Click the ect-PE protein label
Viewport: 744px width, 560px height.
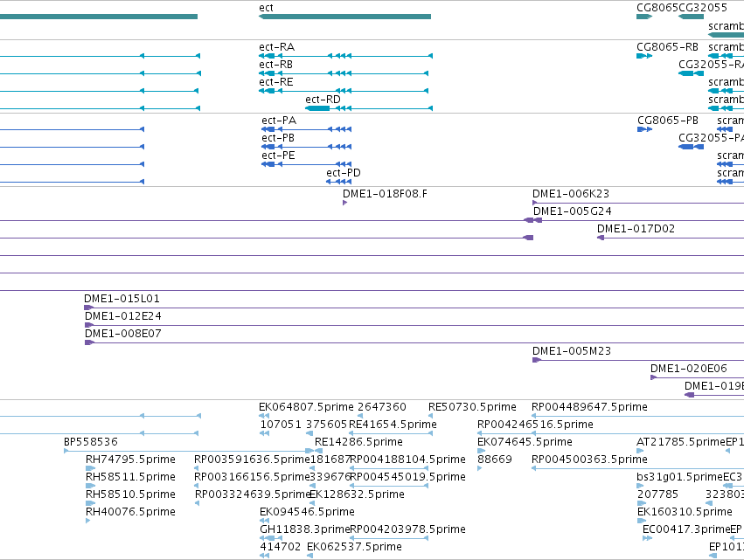click(x=278, y=156)
